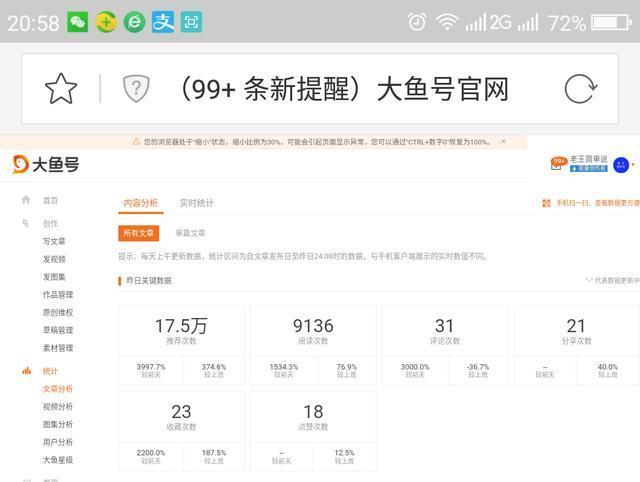
Task: Click the 40.0% change figure
Action: 608,367
